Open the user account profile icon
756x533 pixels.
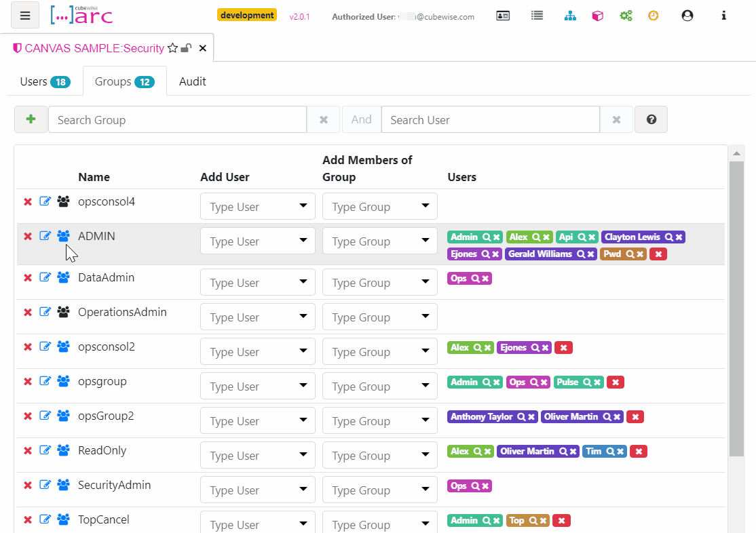pos(687,16)
